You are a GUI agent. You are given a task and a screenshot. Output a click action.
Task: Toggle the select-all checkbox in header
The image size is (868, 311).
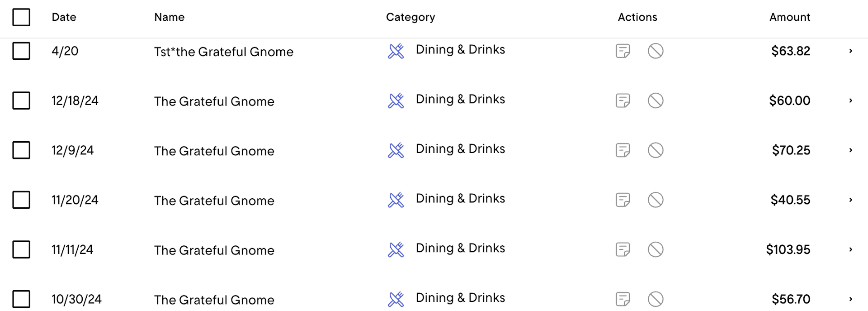21,17
